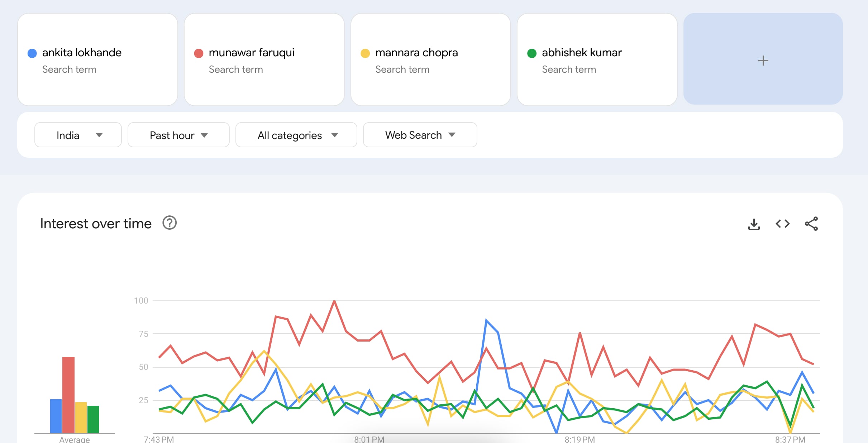
Task: Add a comparison term with the plus icon
Action: pos(763,59)
